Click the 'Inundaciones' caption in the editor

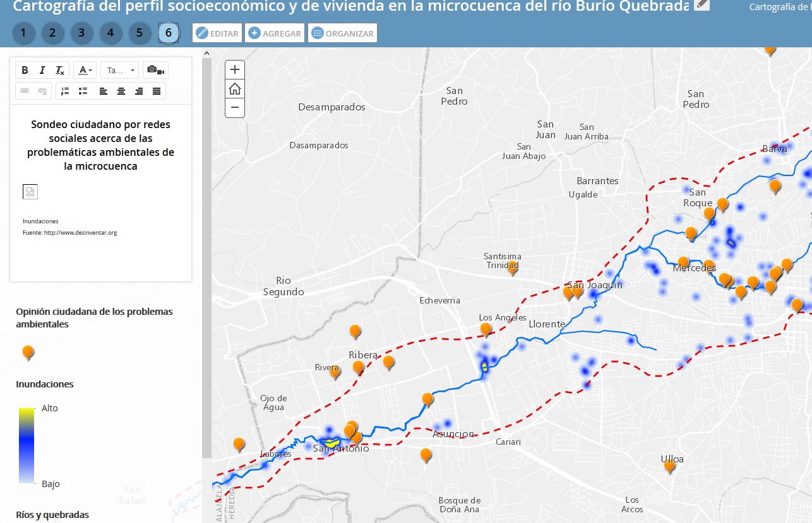click(x=40, y=221)
